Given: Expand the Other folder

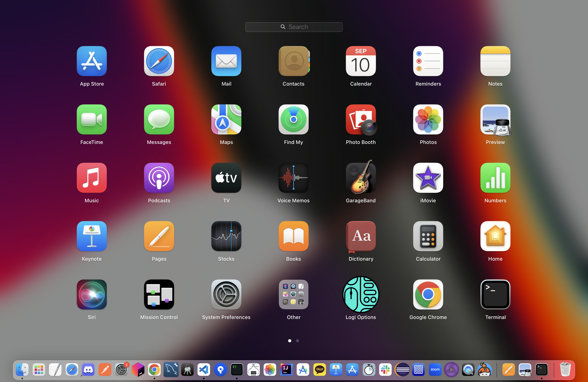Looking at the screenshot, I should pyautogui.click(x=293, y=294).
